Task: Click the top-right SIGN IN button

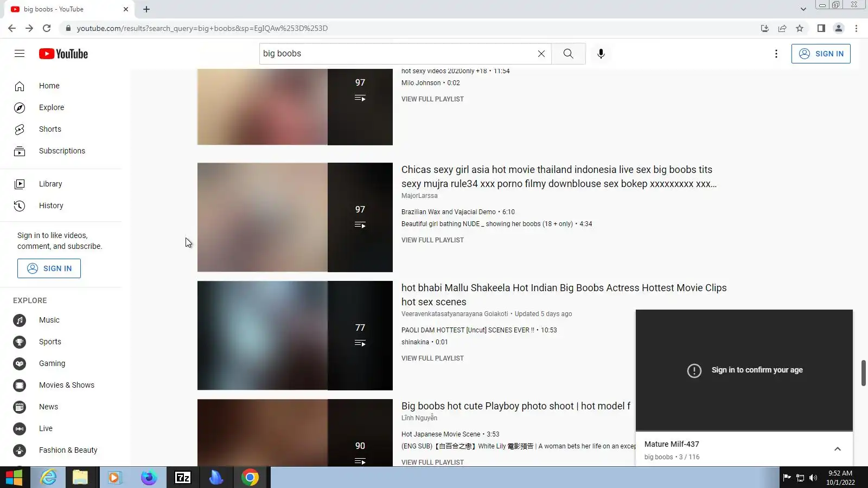Action: pyautogui.click(x=821, y=54)
